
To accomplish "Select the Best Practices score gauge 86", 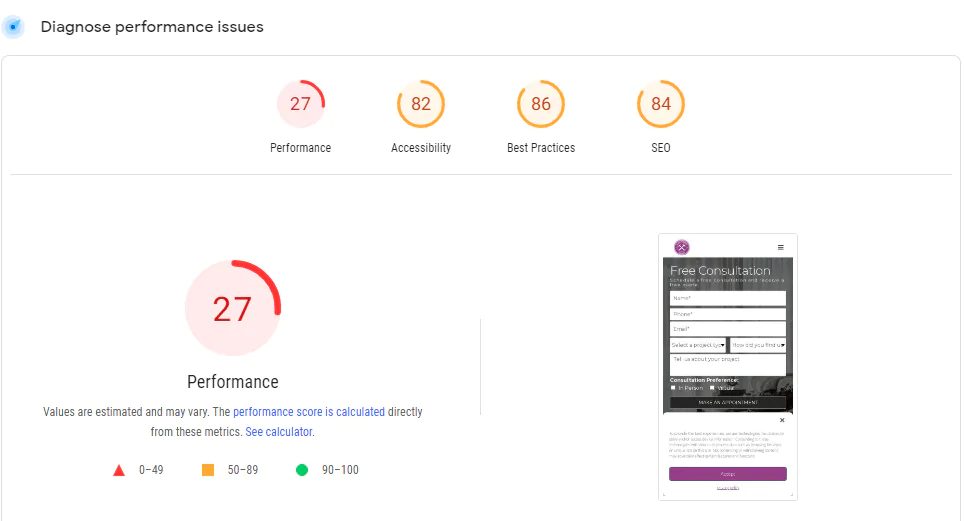I will click(x=541, y=104).
